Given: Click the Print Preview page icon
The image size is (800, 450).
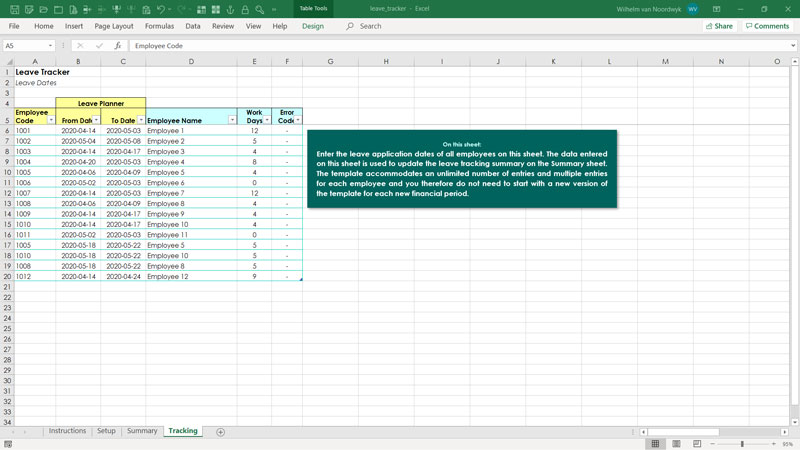Looking at the screenshot, I should click(73, 10).
